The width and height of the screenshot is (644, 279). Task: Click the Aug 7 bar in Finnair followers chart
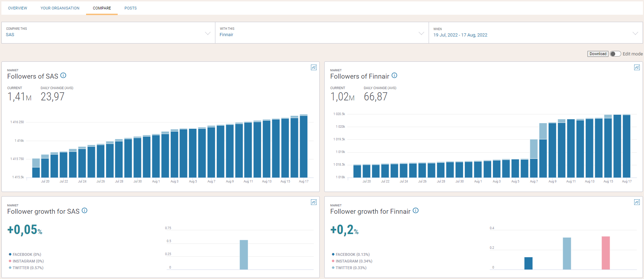click(x=534, y=158)
